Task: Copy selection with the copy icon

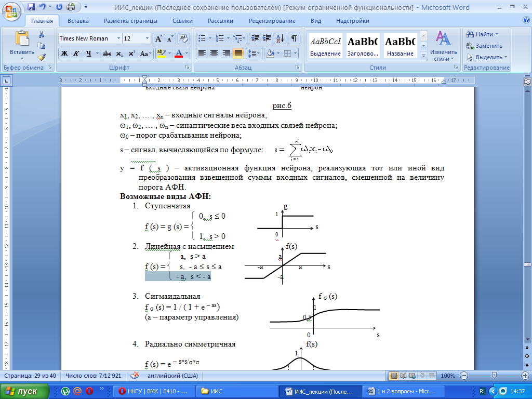Action: (x=42, y=46)
